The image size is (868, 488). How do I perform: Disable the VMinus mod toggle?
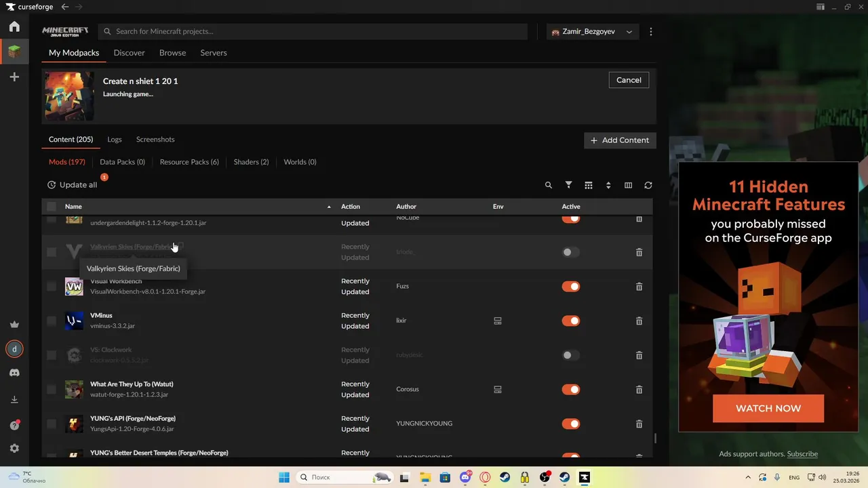[x=571, y=321]
